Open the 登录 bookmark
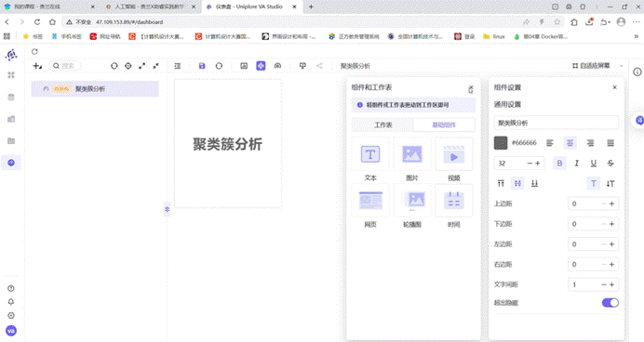The width and height of the screenshot is (644, 342). pyautogui.click(x=464, y=36)
